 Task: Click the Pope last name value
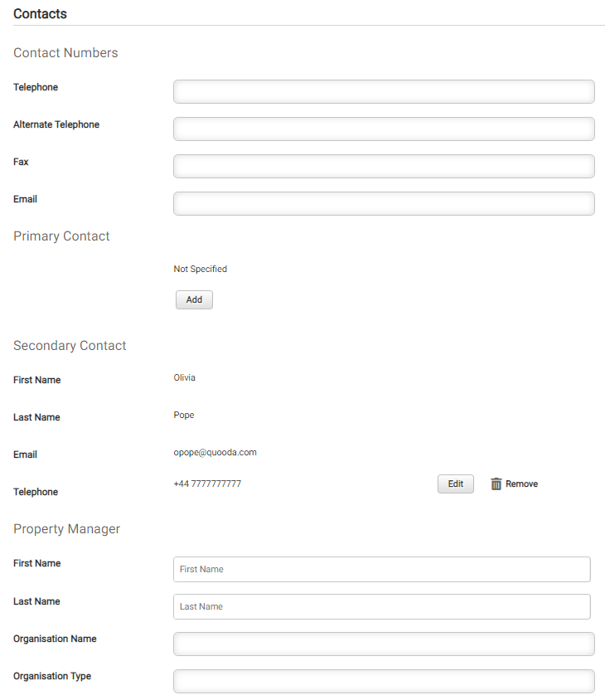184,416
